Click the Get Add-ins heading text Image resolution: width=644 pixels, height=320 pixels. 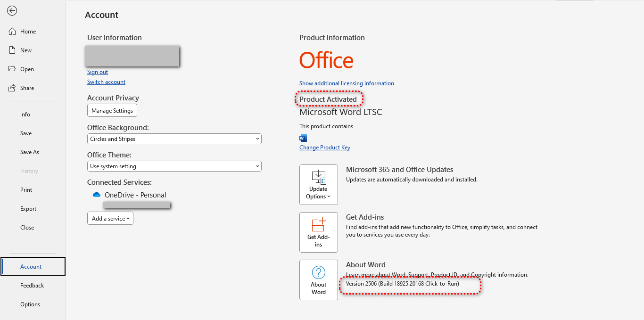[x=365, y=217]
